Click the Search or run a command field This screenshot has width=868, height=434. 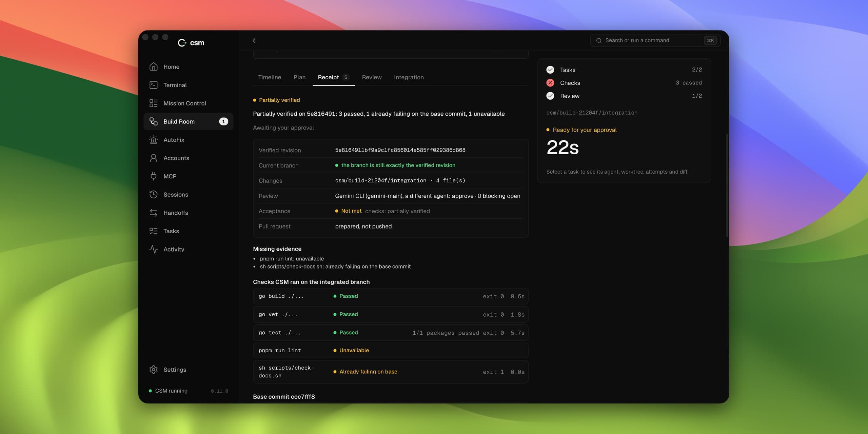655,40
